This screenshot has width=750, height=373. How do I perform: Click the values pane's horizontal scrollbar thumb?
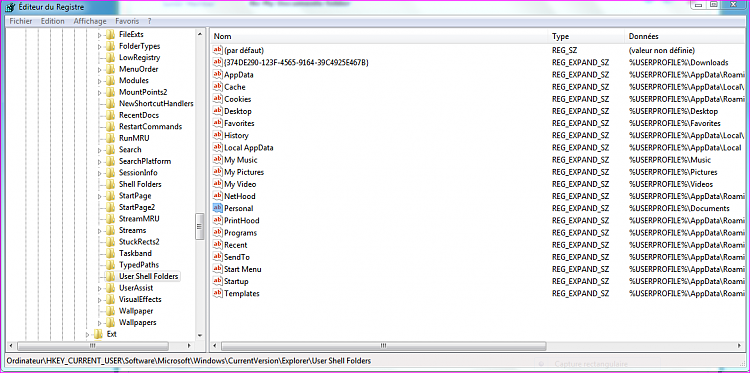383,345
